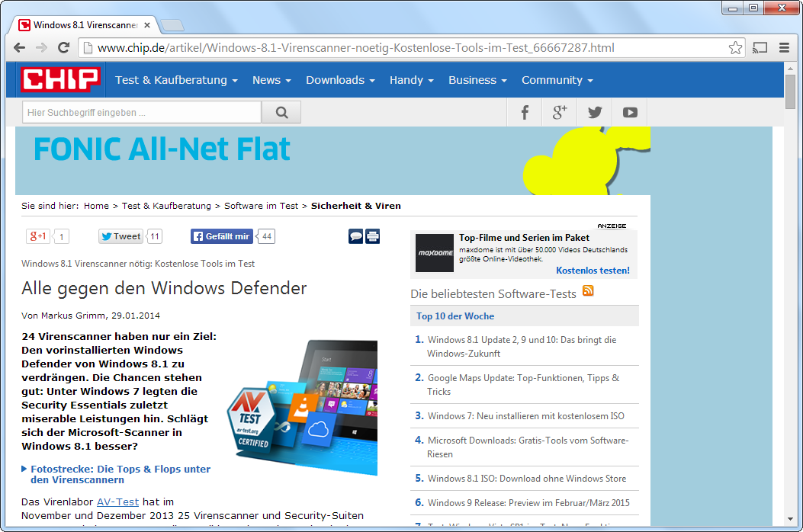The image size is (803, 532).
Task: Open the AV-Test link in the article
Action: tap(117, 502)
